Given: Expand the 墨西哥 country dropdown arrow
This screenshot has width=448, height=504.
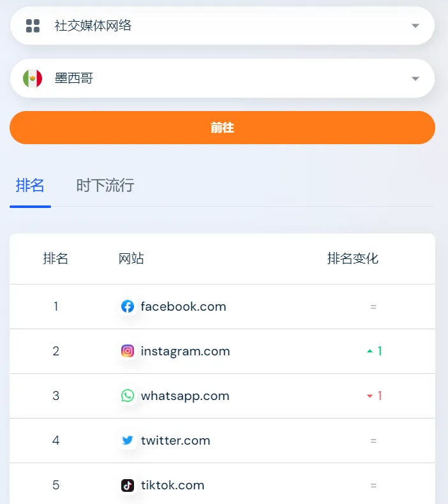Looking at the screenshot, I should pos(415,78).
